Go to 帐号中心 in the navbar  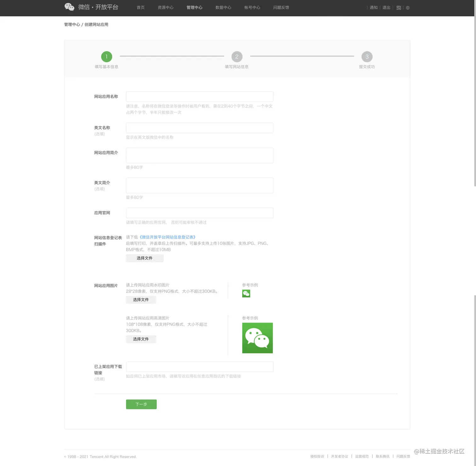click(x=252, y=7)
